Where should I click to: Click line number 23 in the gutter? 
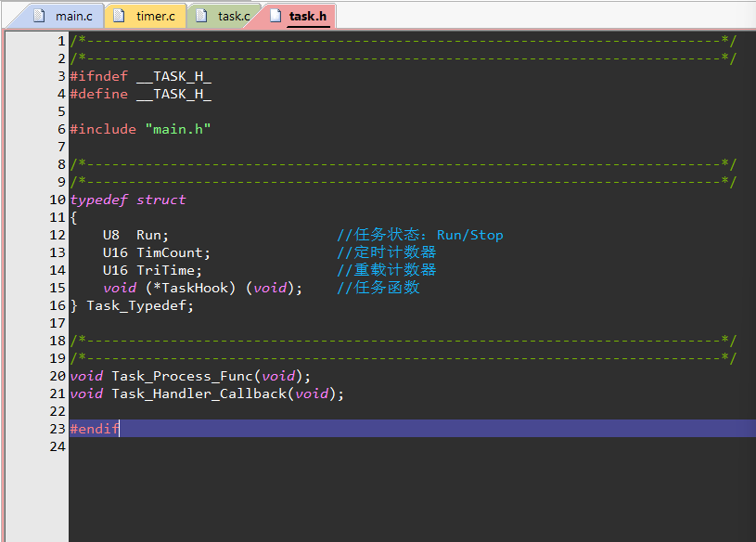pos(58,429)
